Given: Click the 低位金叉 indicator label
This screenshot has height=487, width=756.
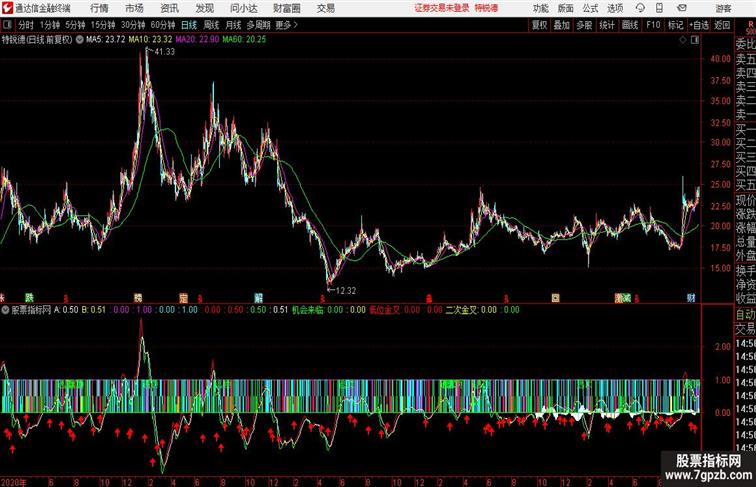Looking at the screenshot, I should click(x=385, y=310).
